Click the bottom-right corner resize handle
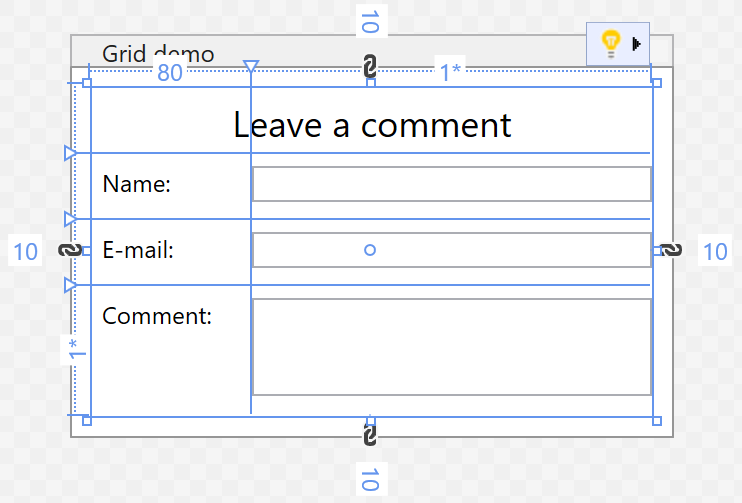This screenshot has width=742, height=503. point(657,421)
